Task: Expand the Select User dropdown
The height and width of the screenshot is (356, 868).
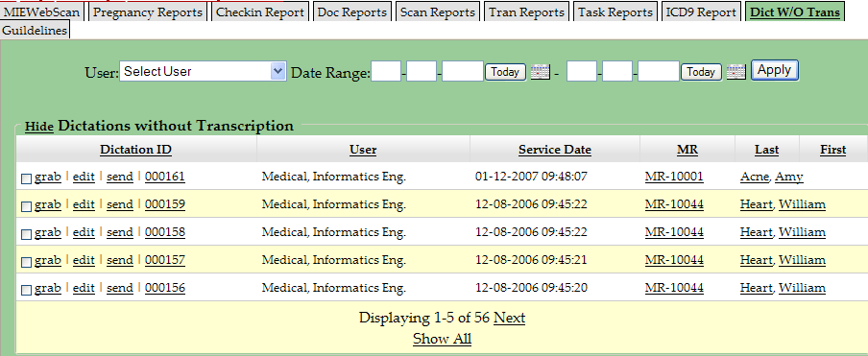Action: point(203,71)
